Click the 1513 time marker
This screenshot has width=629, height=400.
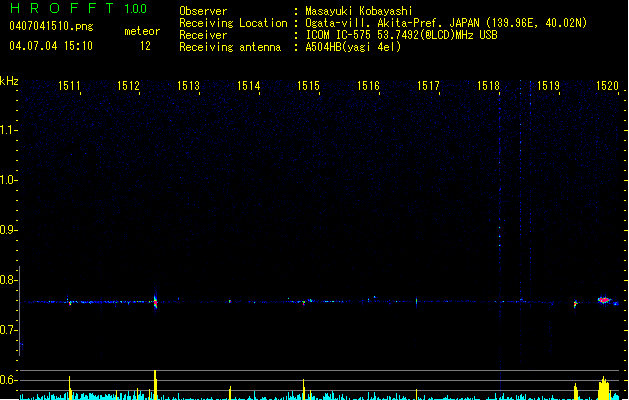(188, 86)
